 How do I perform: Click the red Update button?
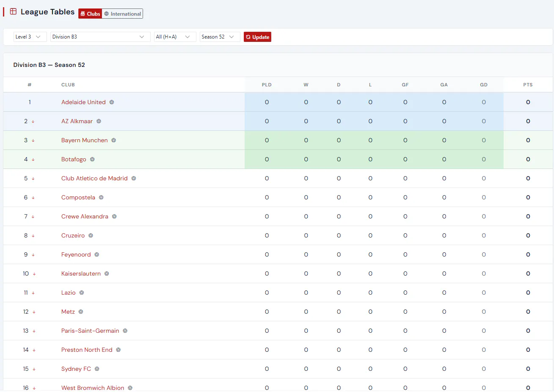pos(257,37)
